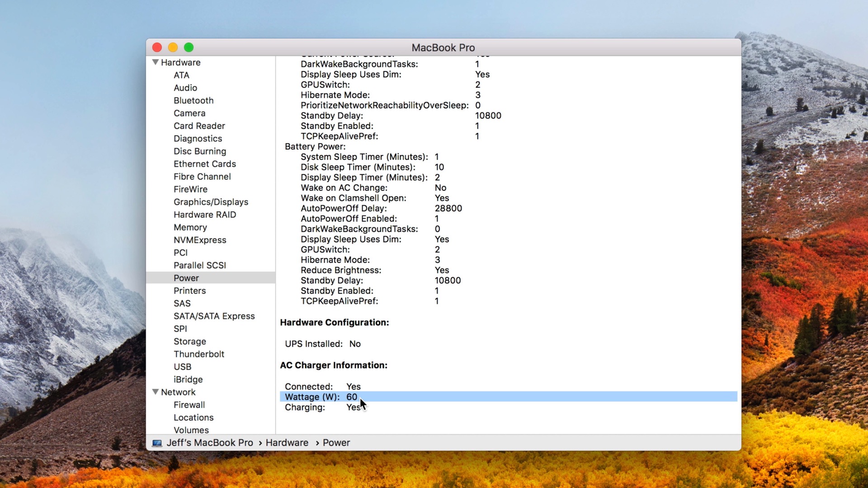Collapse the Hardware section triangle

click(156, 62)
